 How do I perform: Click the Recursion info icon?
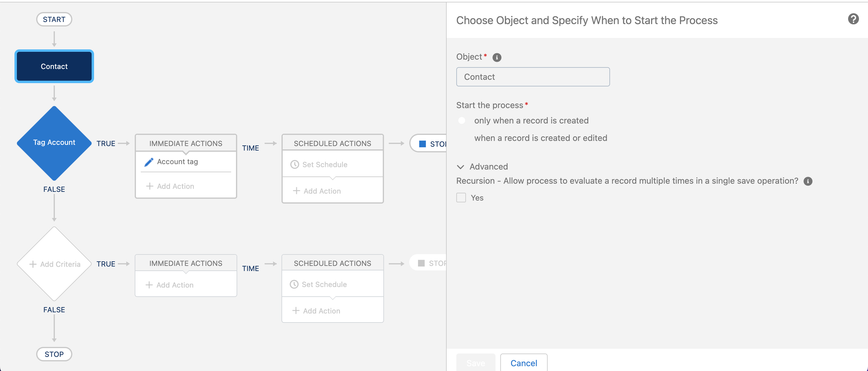tap(808, 182)
